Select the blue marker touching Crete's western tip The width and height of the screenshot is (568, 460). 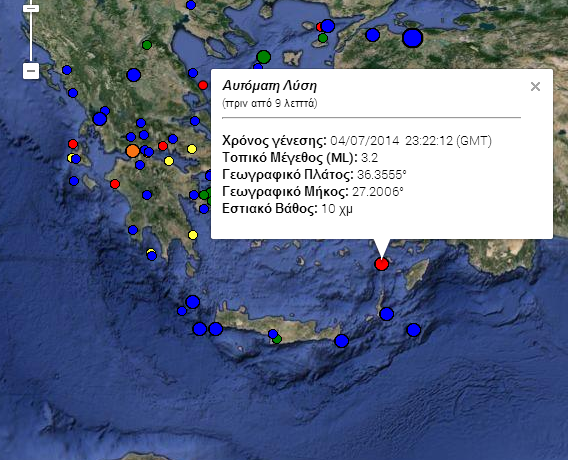click(x=216, y=329)
